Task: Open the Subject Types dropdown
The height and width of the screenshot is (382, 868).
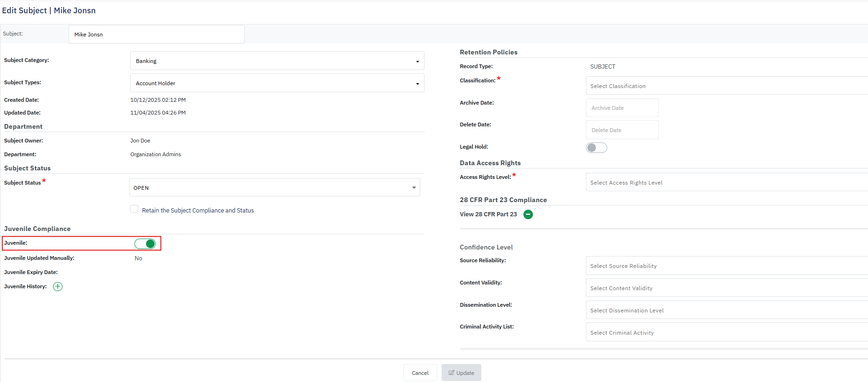Action: [x=277, y=83]
